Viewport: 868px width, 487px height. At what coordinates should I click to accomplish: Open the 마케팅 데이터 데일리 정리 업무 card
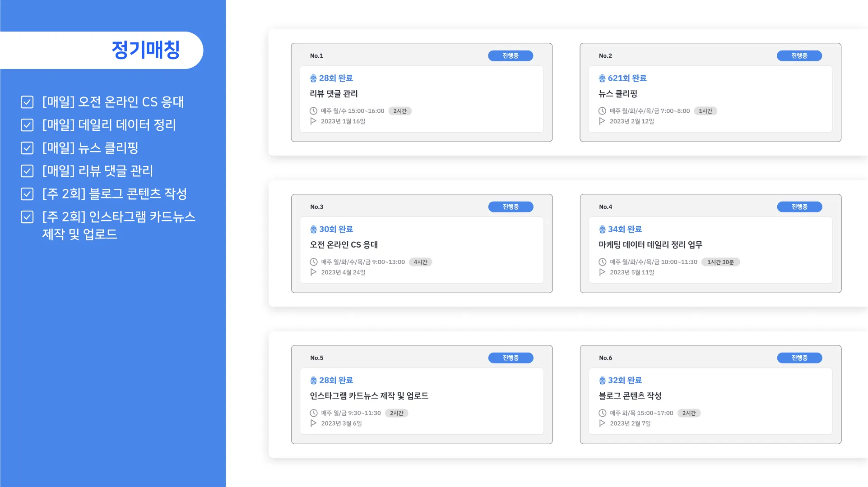[650, 245]
